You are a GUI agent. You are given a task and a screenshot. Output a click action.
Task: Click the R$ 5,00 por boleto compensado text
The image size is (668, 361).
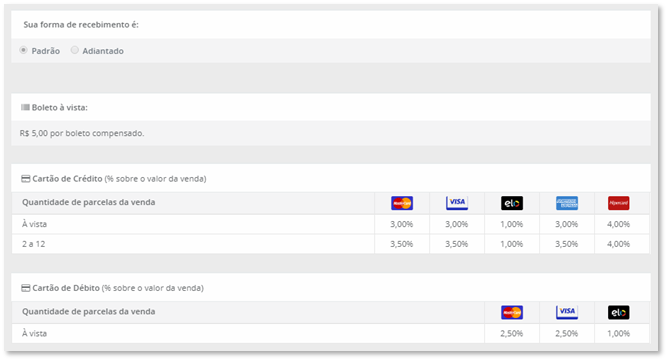tap(82, 133)
